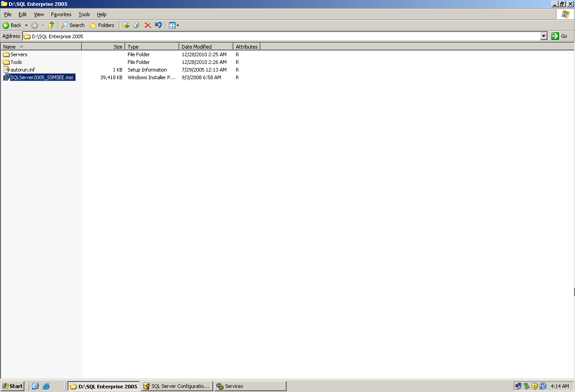Click the Move To toolbar icon
The width and height of the screenshot is (575, 392).
coord(126,25)
